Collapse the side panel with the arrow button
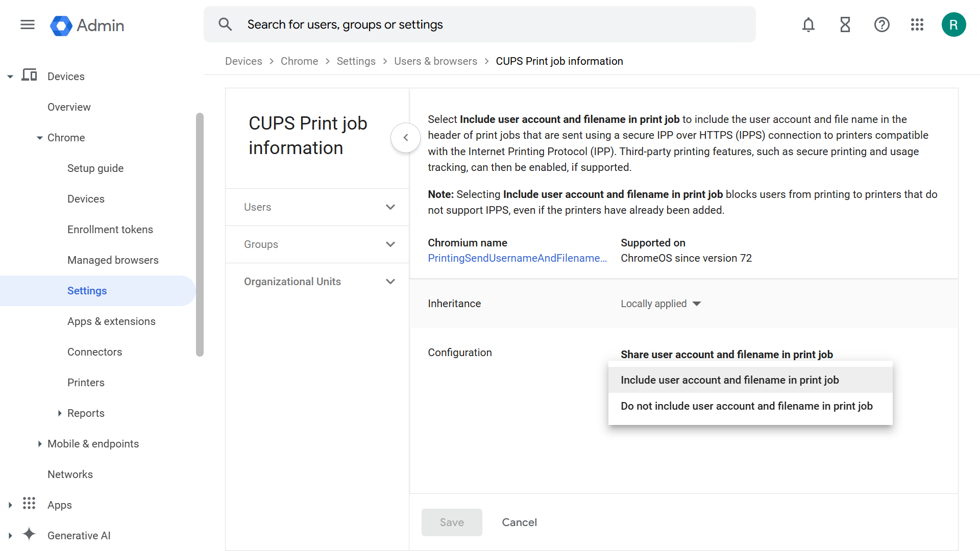This screenshot has height=551, width=980. click(405, 138)
